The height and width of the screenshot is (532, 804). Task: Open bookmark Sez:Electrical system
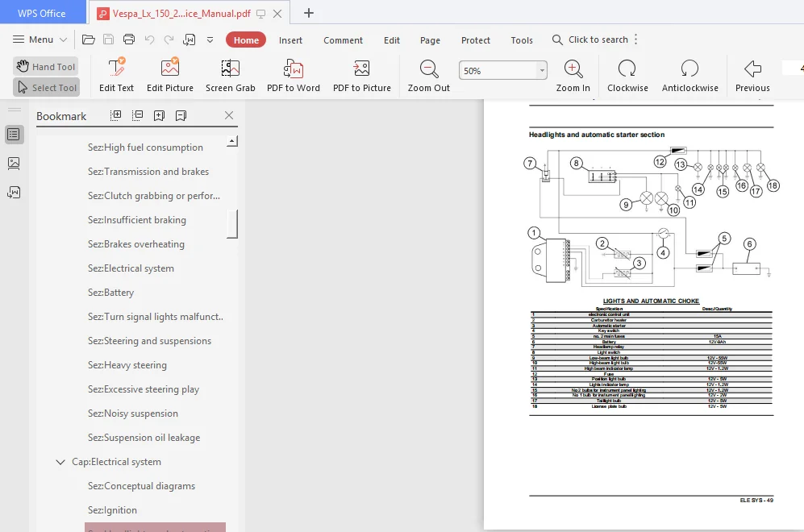131,268
